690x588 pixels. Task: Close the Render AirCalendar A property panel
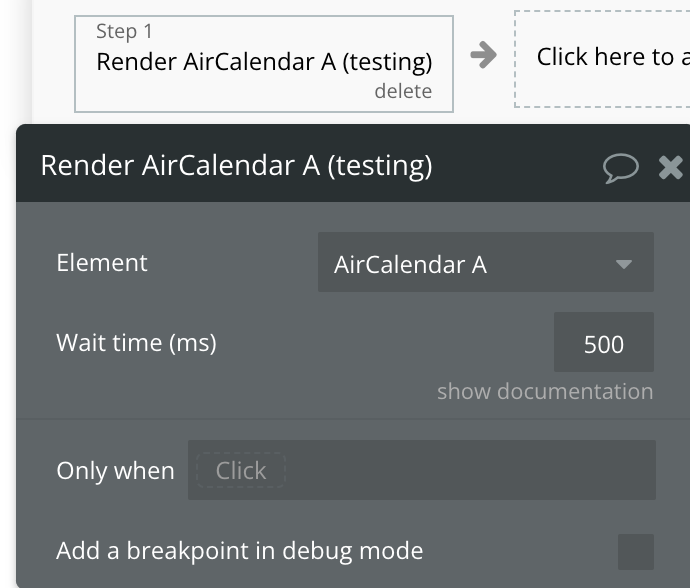tap(671, 168)
